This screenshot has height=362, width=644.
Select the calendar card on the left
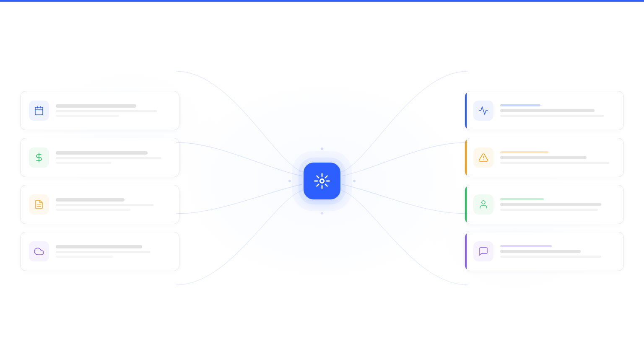point(99,111)
